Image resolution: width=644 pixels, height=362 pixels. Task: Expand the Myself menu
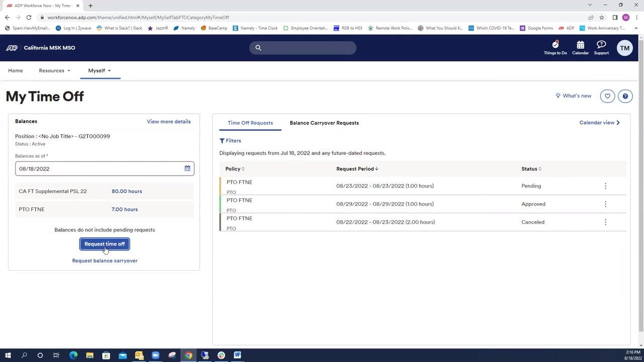pos(99,70)
